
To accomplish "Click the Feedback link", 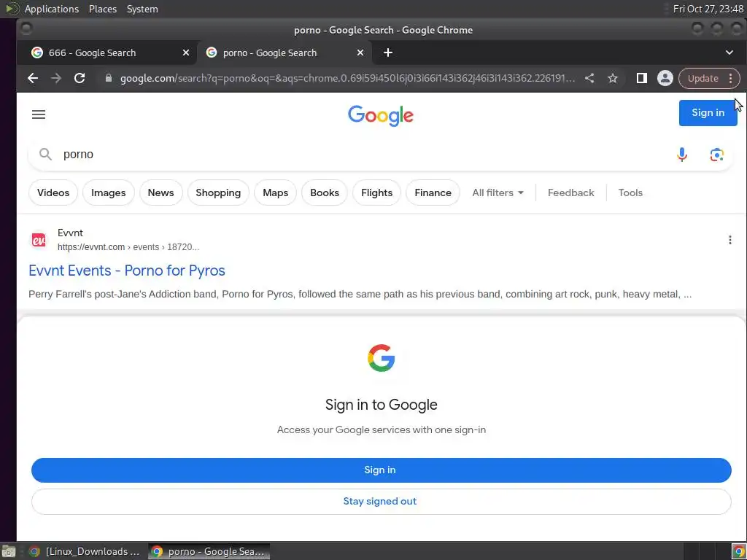I will coord(570,192).
